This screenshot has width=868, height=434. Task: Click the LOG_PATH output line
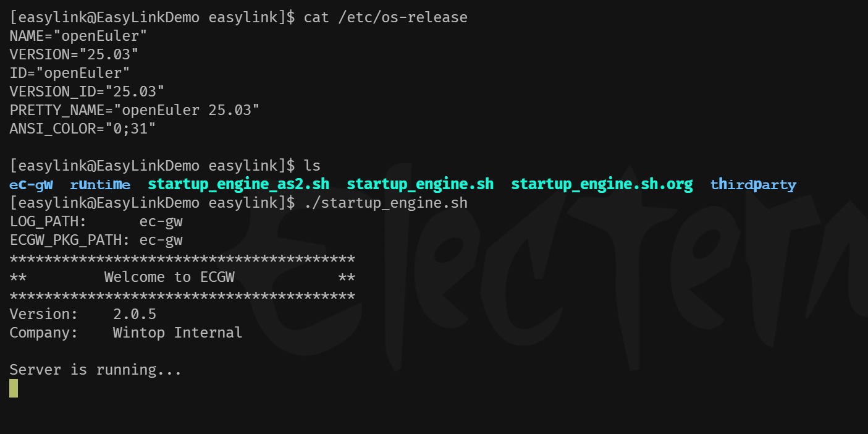(x=96, y=221)
